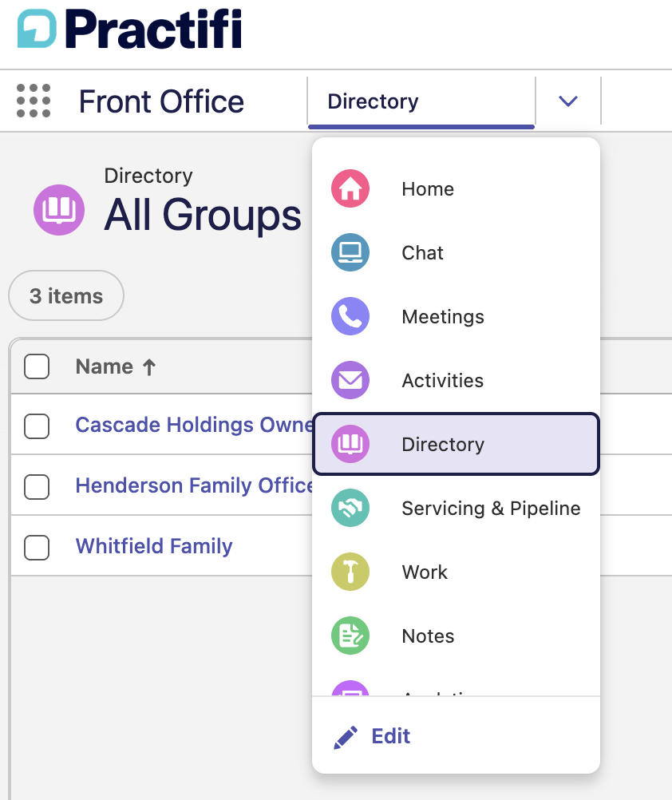This screenshot has width=672, height=800.
Task: Click the Directory icon beside All Groups
Action: tap(59, 210)
